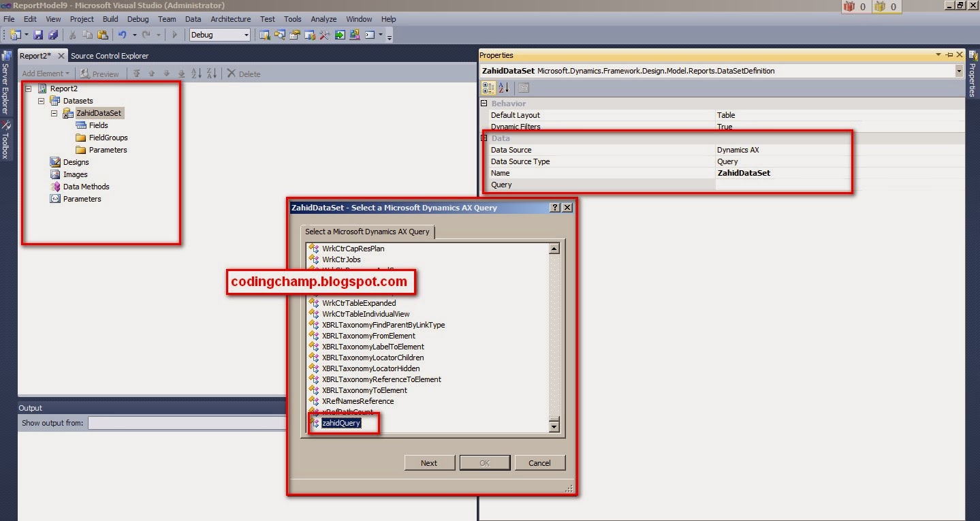Collapse the Report2 tree node

(x=29, y=89)
